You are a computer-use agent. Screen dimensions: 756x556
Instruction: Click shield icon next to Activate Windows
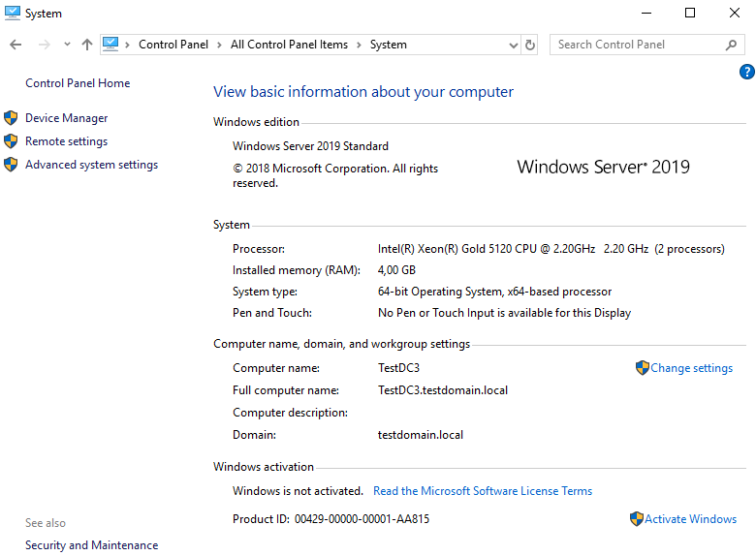[637, 519]
